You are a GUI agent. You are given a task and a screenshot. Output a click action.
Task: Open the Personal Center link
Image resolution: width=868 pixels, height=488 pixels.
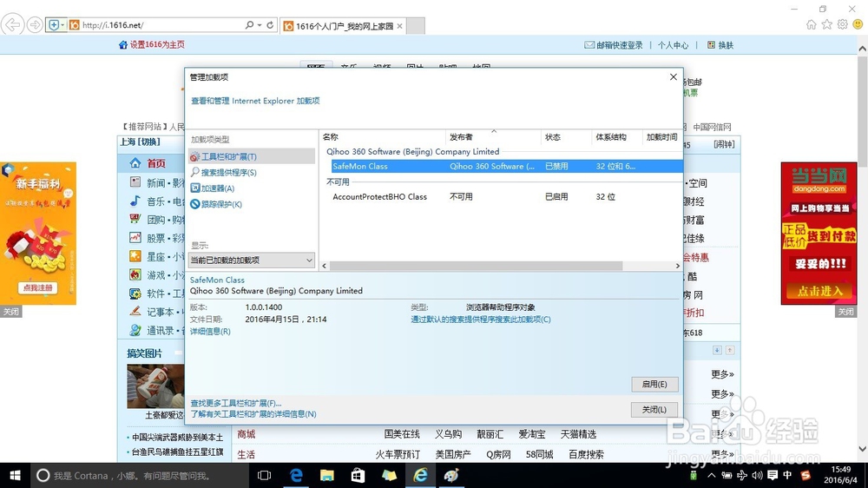[x=674, y=45]
